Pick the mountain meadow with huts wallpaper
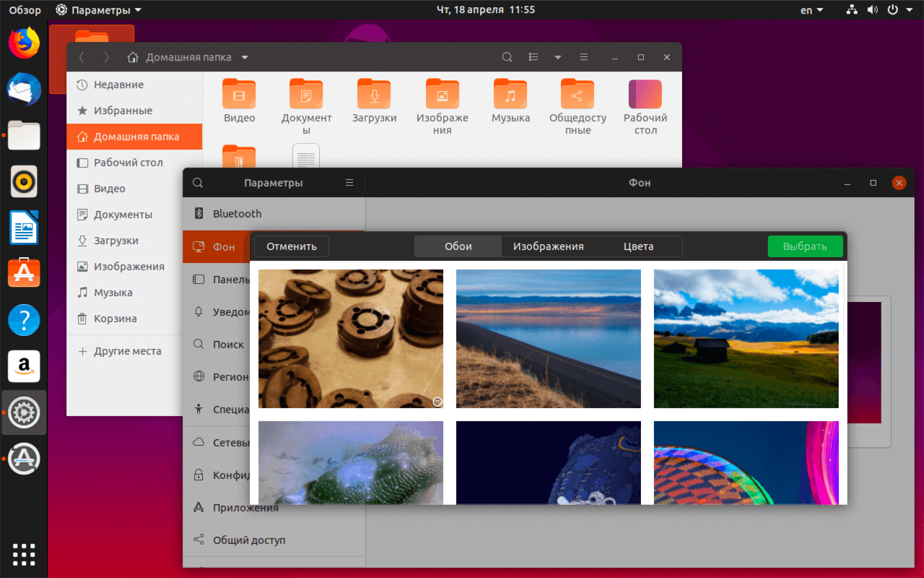 746,339
